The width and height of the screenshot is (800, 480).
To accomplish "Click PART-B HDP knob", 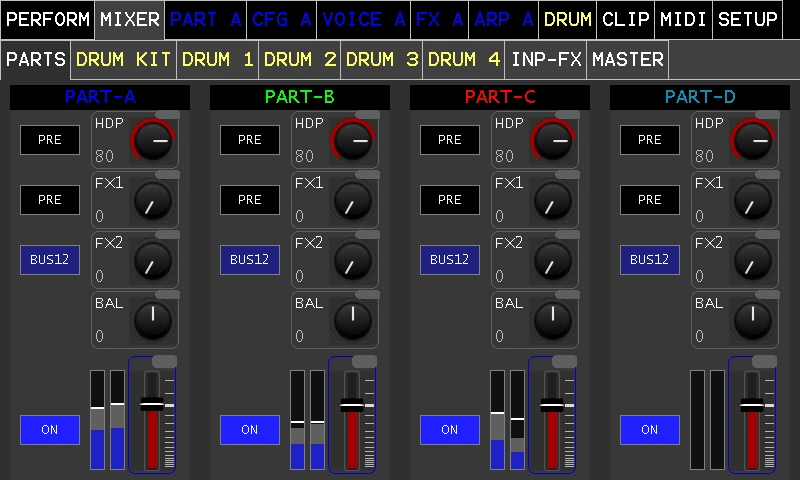I will click(353, 141).
